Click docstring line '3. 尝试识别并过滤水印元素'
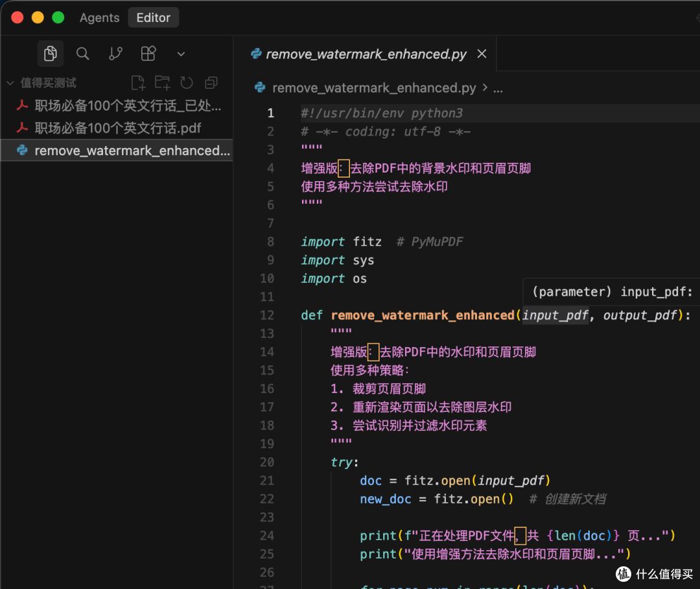This screenshot has width=700, height=589. [408, 426]
